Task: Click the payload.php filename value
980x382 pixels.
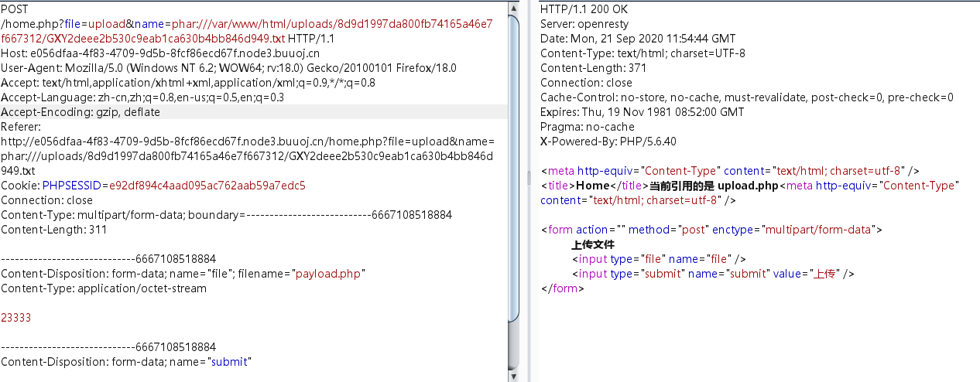Action: (329, 274)
